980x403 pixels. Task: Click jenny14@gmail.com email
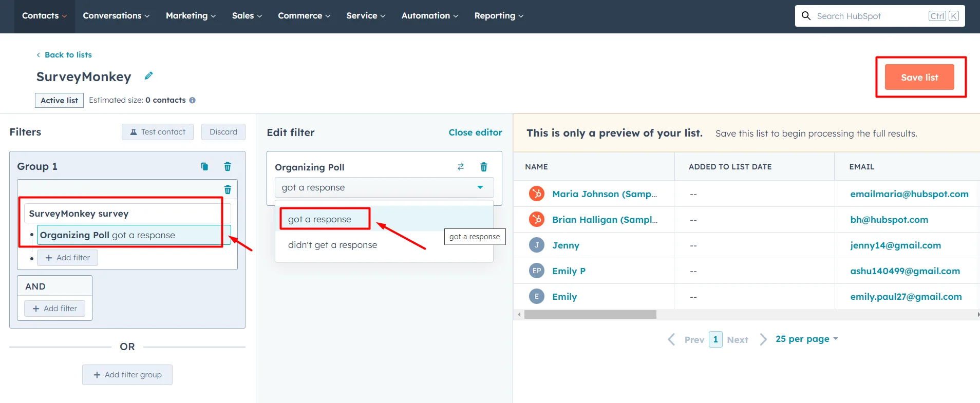point(895,245)
